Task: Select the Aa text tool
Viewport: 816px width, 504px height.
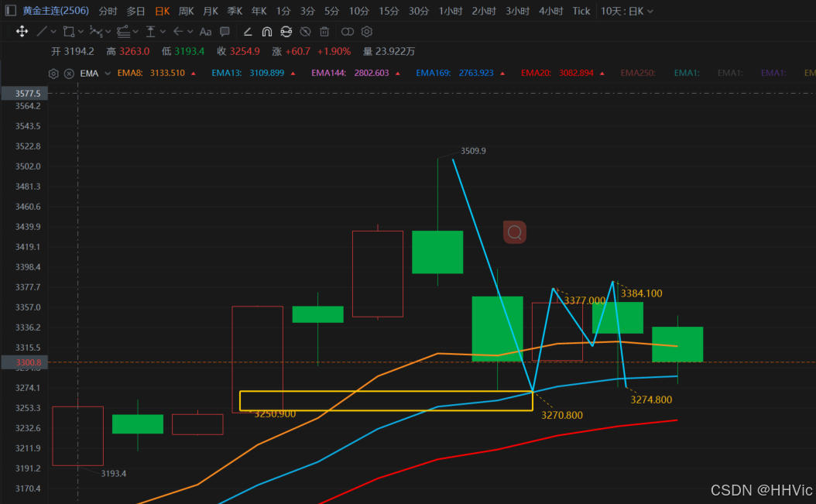Action: click(x=206, y=32)
